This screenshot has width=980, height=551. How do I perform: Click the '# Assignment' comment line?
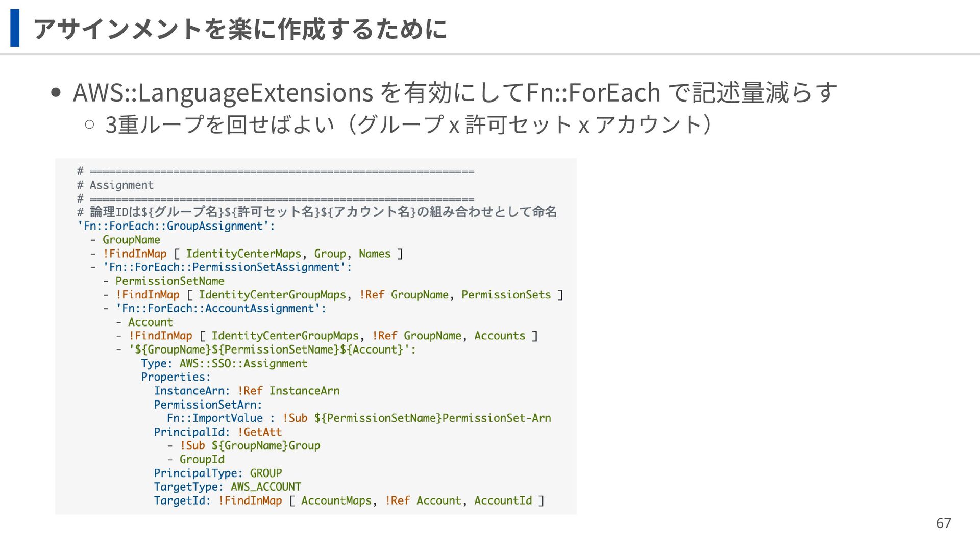click(115, 185)
